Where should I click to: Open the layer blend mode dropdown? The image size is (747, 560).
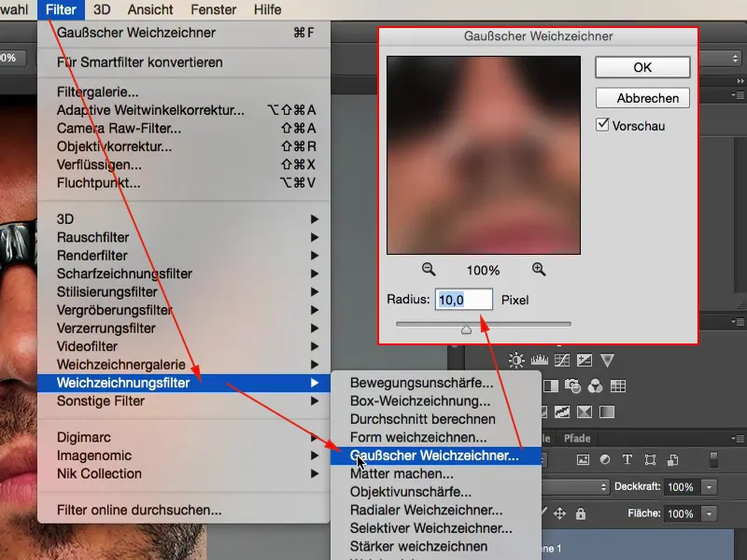pyautogui.click(x=576, y=487)
